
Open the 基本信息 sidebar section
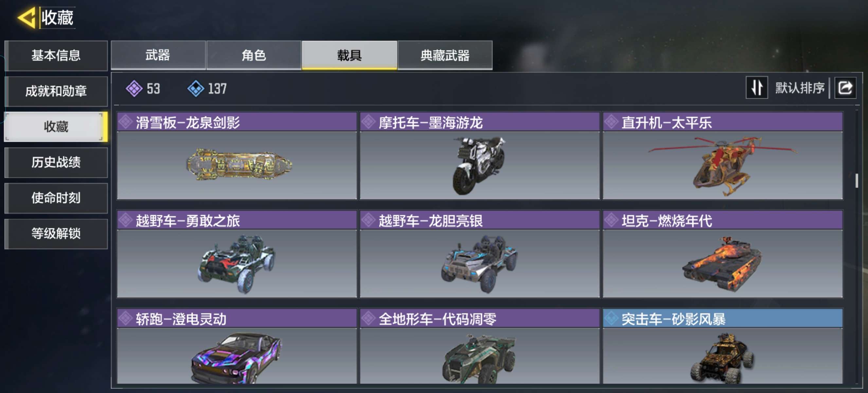click(x=56, y=56)
